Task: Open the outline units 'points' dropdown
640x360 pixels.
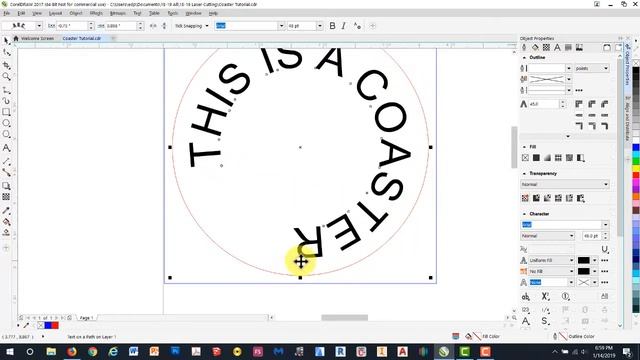Action: 592,68
